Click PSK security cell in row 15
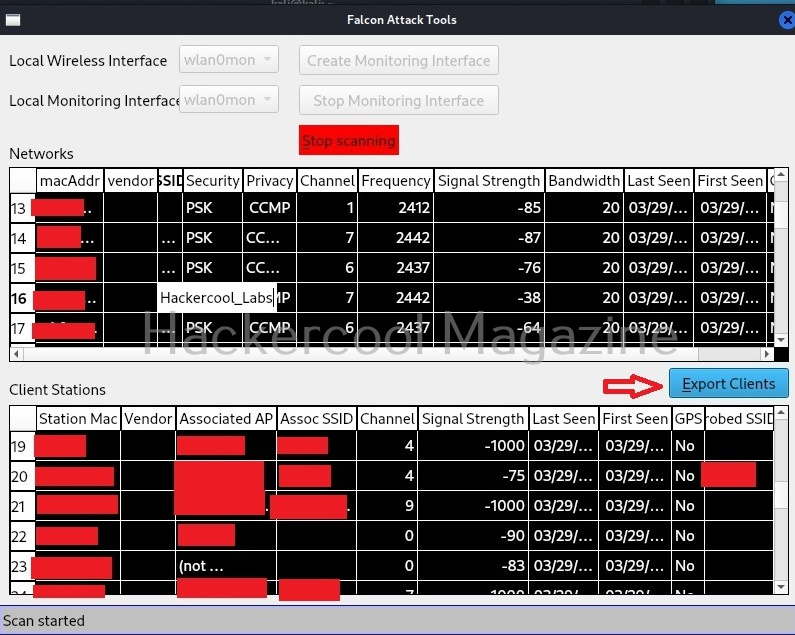This screenshot has width=795, height=635. (212, 268)
